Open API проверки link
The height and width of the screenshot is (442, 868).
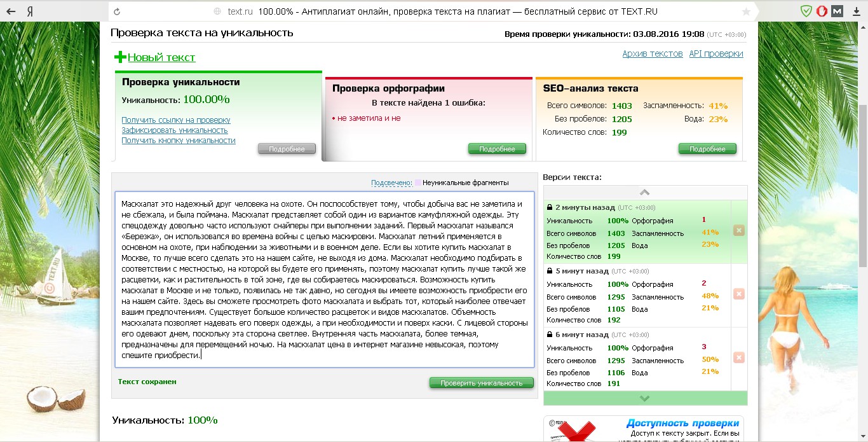[716, 54]
